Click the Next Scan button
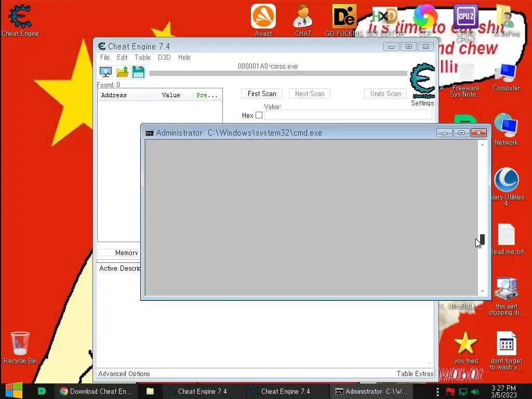The height and width of the screenshot is (399, 532). pyautogui.click(x=310, y=94)
